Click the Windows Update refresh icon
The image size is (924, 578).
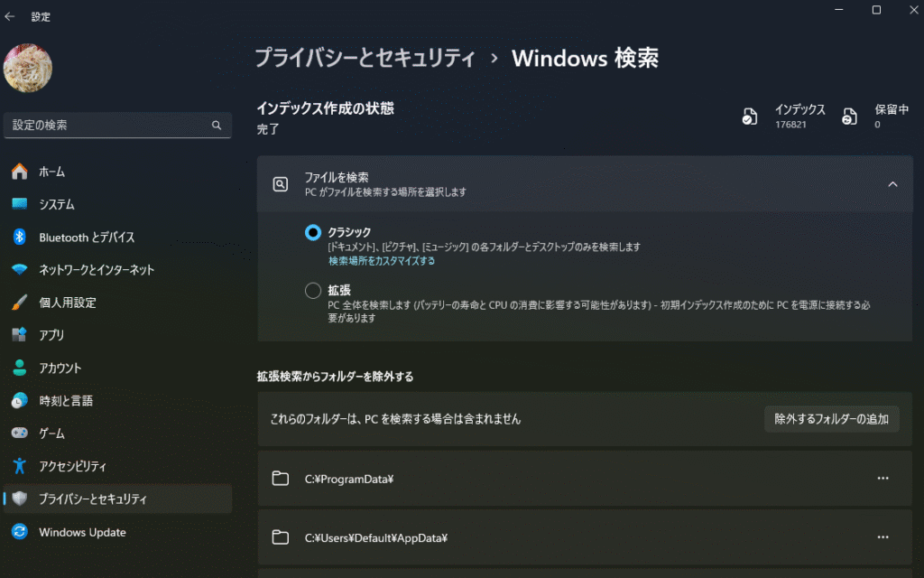click(x=20, y=531)
